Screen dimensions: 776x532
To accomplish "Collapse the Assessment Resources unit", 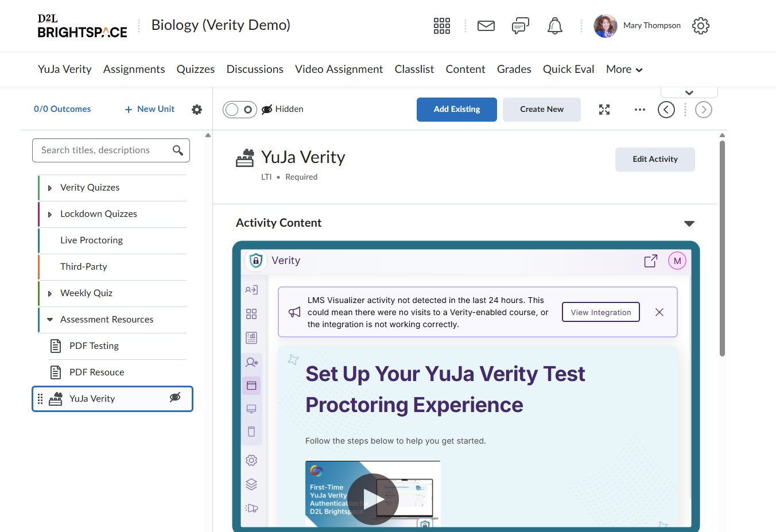I will [x=50, y=320].
